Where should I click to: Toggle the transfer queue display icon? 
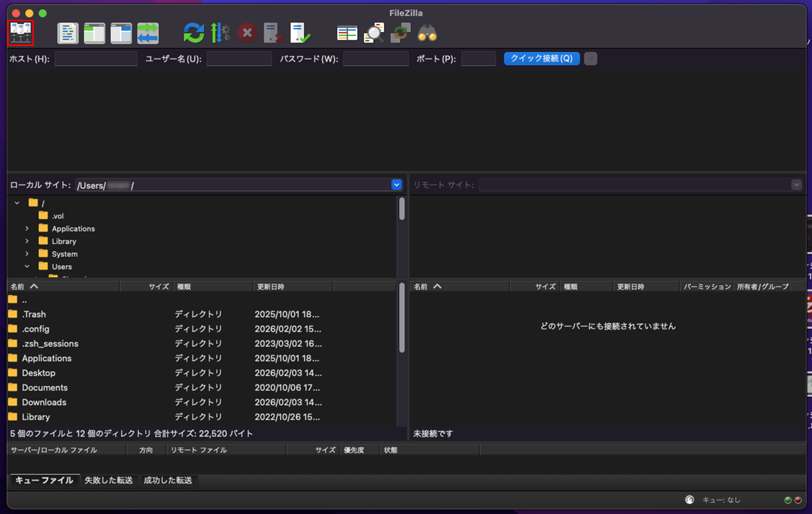148,33
